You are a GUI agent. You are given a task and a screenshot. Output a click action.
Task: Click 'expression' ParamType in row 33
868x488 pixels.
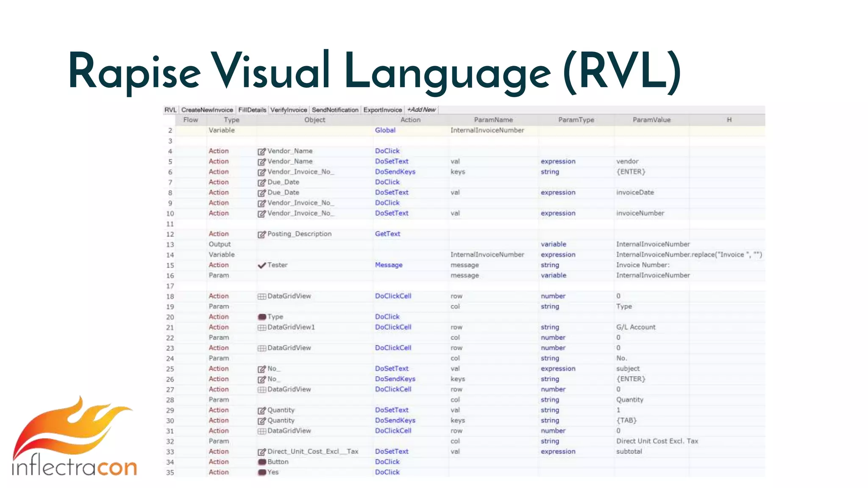(x=558, y=452)
